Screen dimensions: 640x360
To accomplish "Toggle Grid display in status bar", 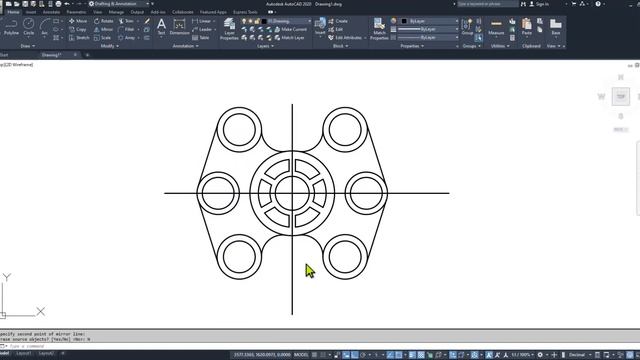I will (x=315, y=355).
